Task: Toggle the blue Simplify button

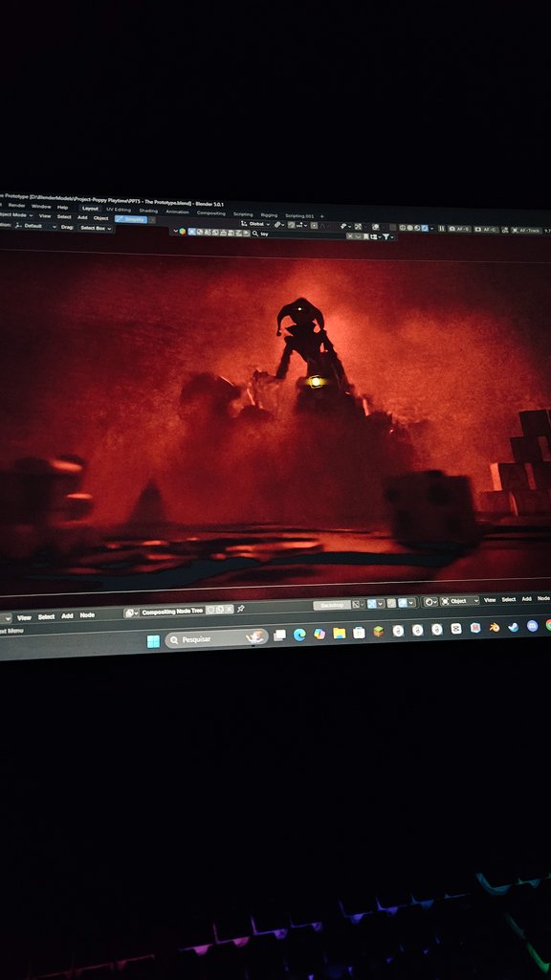Action: pos(130,219)
